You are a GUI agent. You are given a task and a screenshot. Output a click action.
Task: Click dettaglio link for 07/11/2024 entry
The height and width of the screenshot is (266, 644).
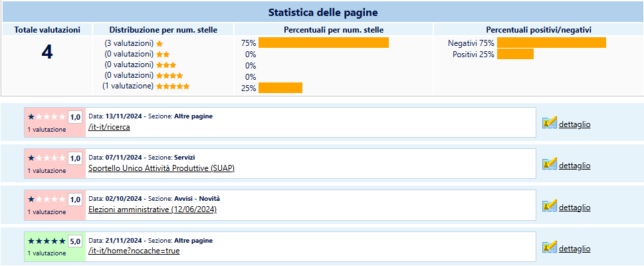point(574,166)
